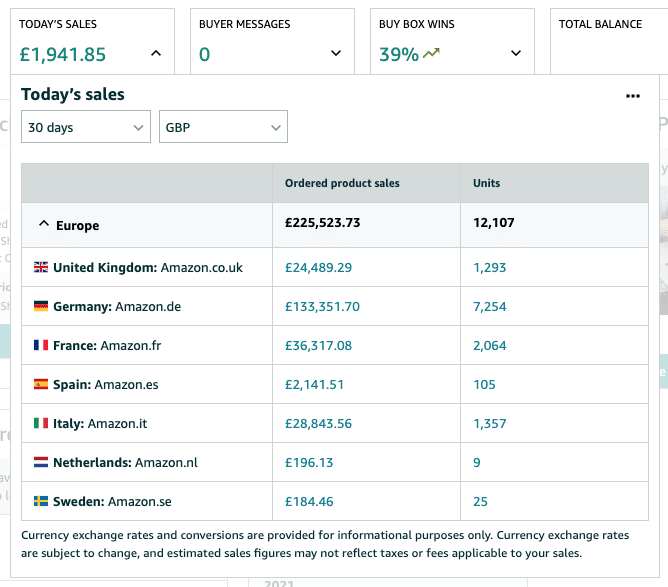Click Sweden units value 25

click(480, 501)
